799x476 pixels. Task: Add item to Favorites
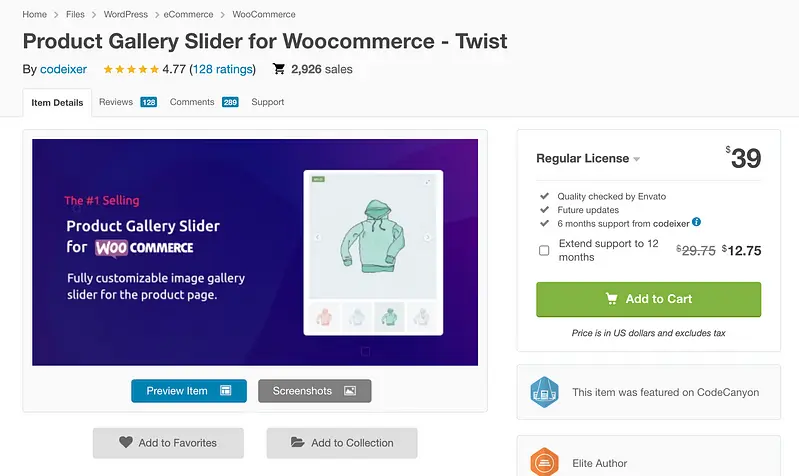(x=167, y=443)
